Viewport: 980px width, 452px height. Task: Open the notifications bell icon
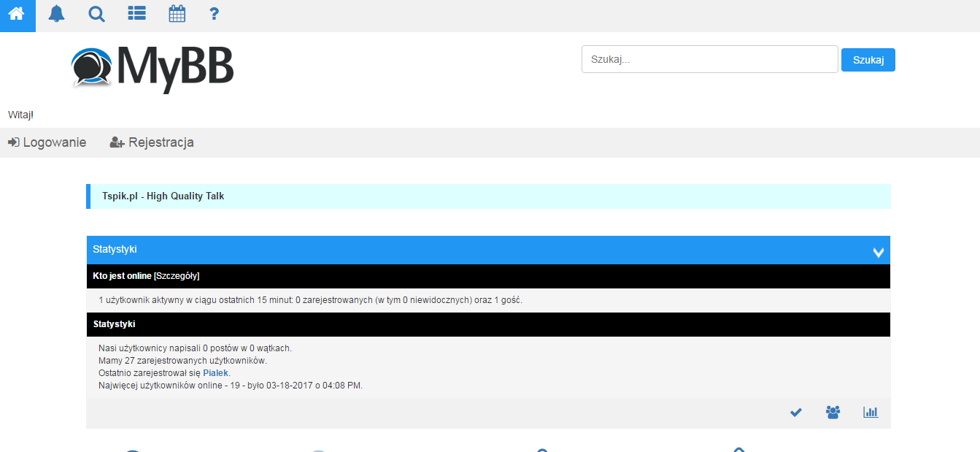[56, 14]
